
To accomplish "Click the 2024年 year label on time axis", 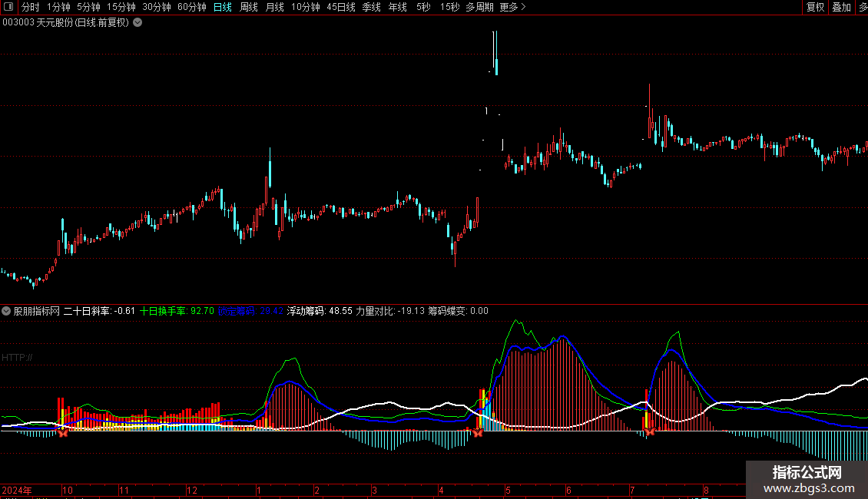I will click(17, 490).
